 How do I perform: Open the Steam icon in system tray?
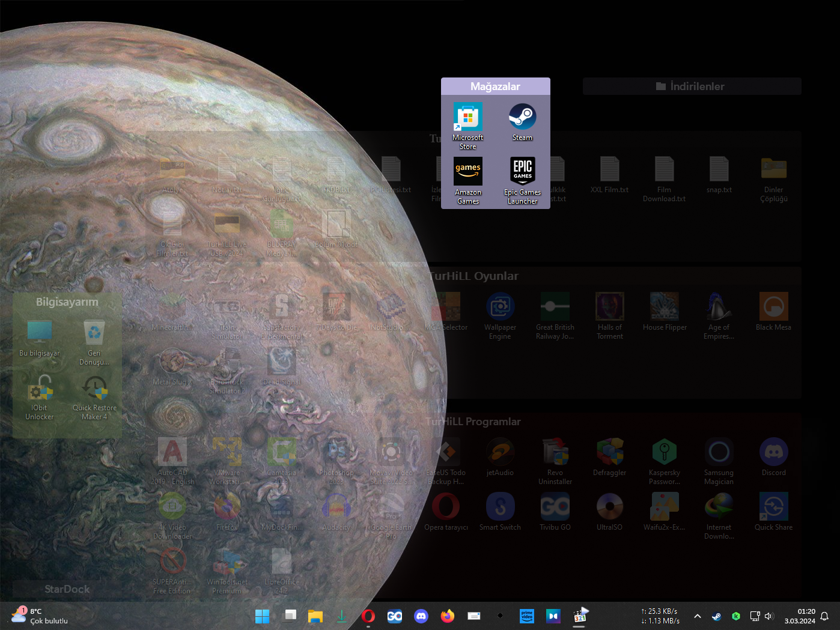tap(716, 616)
